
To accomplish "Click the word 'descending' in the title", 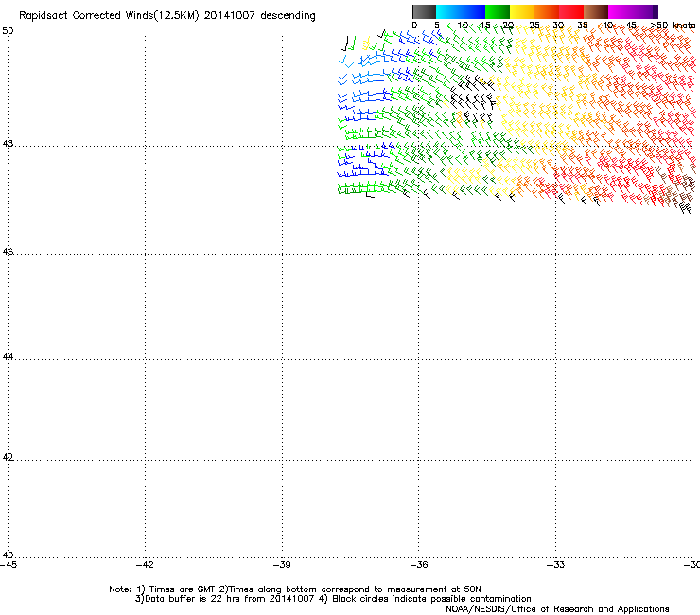I will point(288,16).
